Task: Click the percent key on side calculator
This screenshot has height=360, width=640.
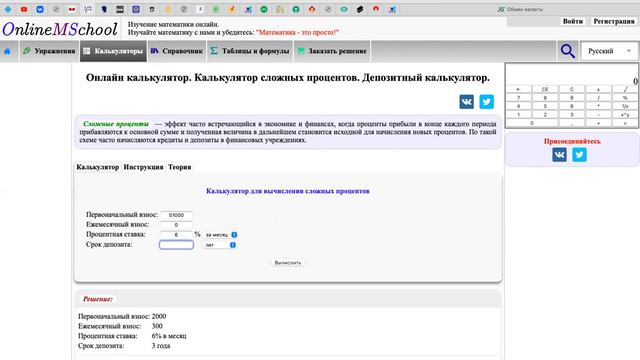Action: pyautogui.click(x=625, y=98)
